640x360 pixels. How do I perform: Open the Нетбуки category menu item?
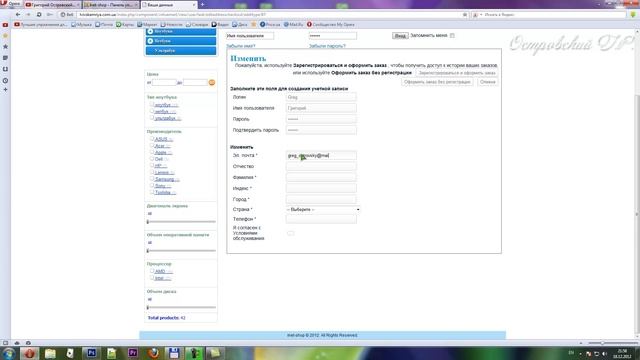[181, 41]
